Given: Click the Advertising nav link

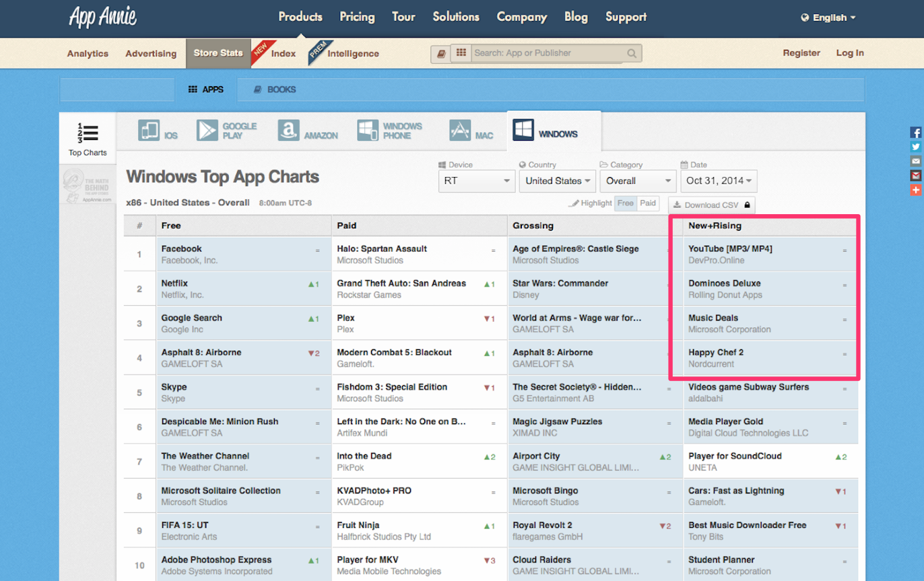Looking at the screenshot, I should pyautogui.click(x=151, y=54).
